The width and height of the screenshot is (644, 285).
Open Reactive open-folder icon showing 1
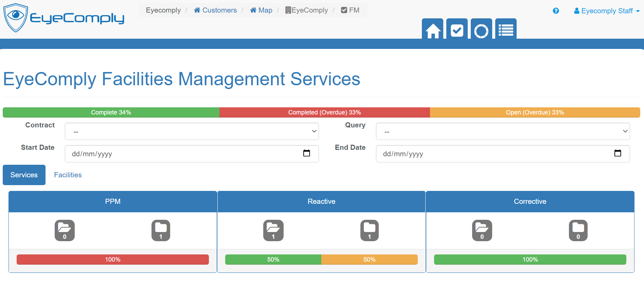pyautogui.click(x=273, y=230)
